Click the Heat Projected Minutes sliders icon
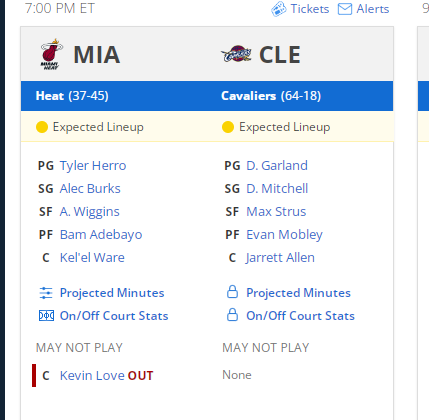 (x=46, y=293)
